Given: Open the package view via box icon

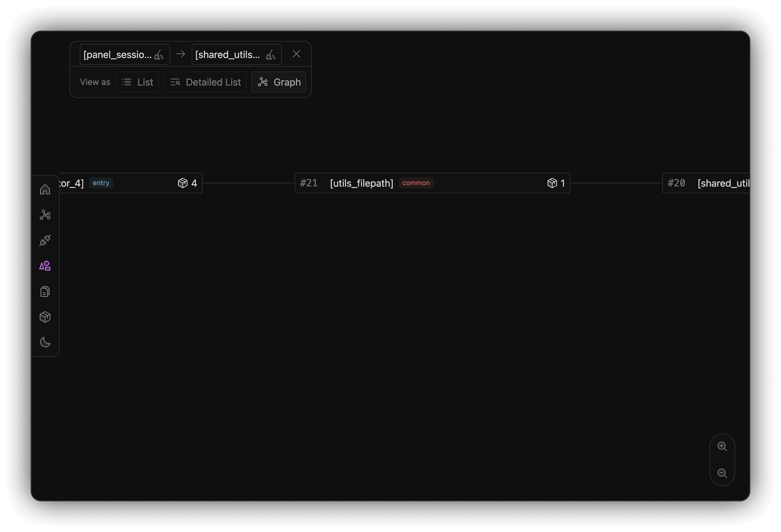Looking at the screenshot, I should (45, 317).
